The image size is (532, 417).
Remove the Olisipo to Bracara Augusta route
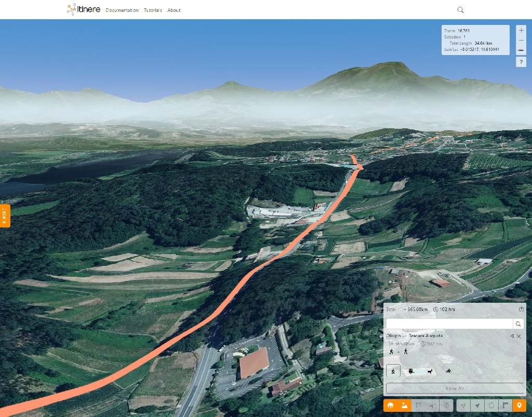point(518,336)
